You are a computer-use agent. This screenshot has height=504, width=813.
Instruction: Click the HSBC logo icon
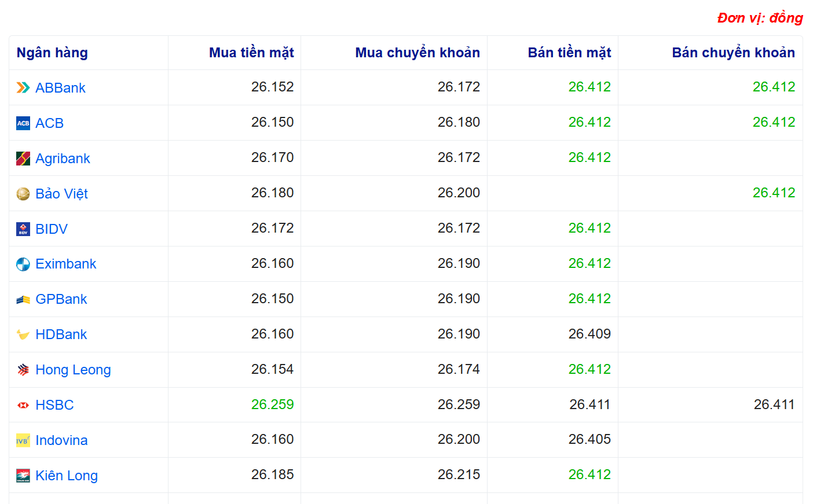click(23, 406)
